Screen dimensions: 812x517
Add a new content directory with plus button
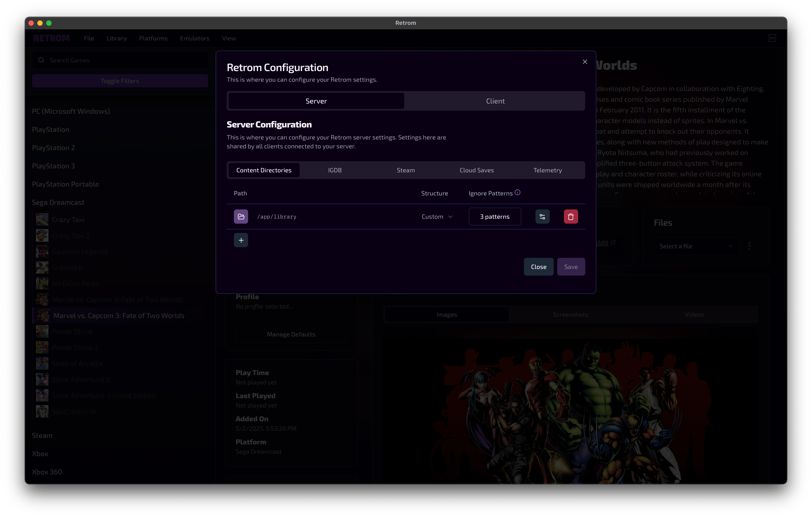click(x=241, y=240)
